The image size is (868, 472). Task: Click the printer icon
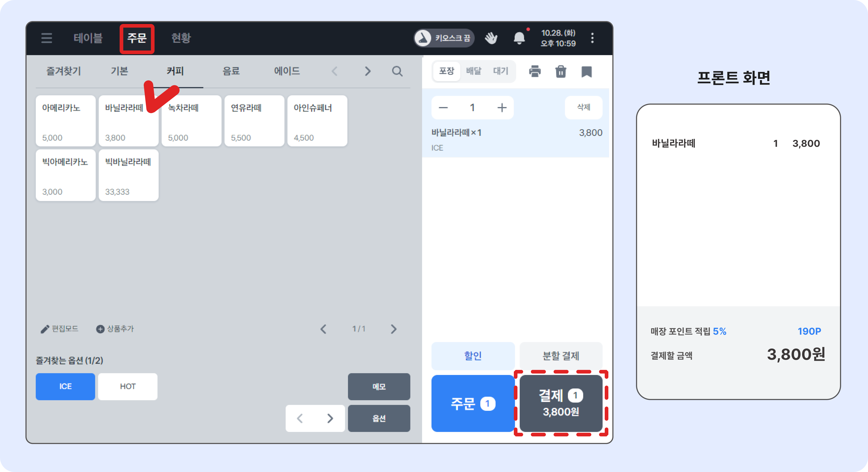535,71
